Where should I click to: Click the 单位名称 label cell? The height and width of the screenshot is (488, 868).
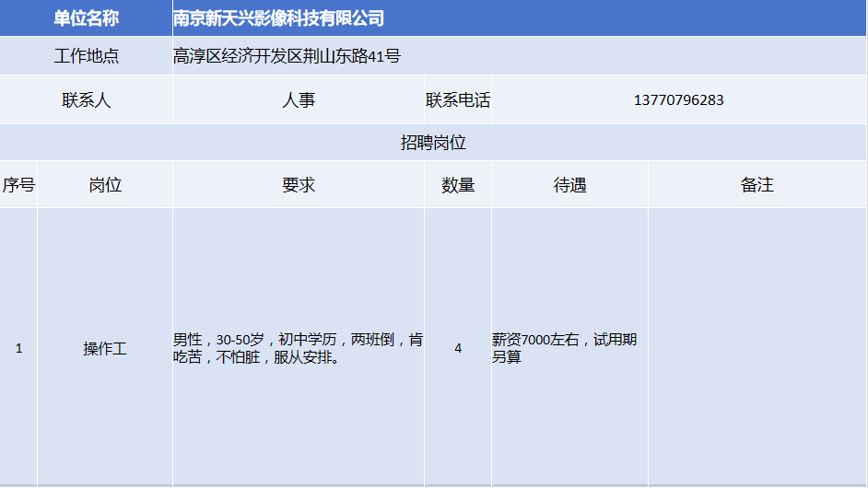[x=86, y=18]
